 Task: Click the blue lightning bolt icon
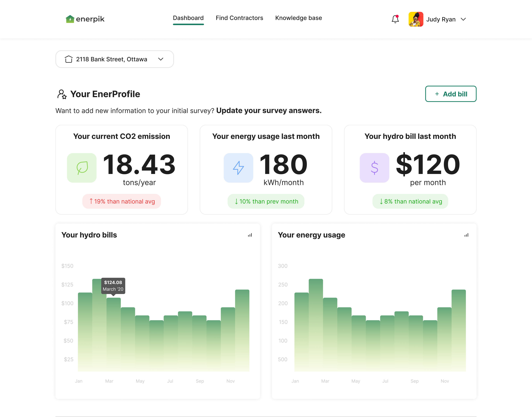click(x=238, y=168)
